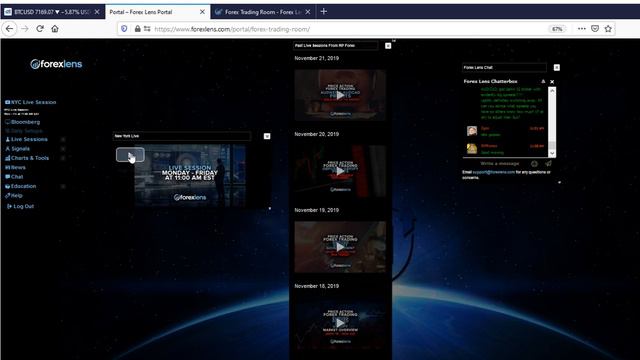Screen dimensions: 640x360
Task: Open News from the sidebar
Action: coord(15,167)
